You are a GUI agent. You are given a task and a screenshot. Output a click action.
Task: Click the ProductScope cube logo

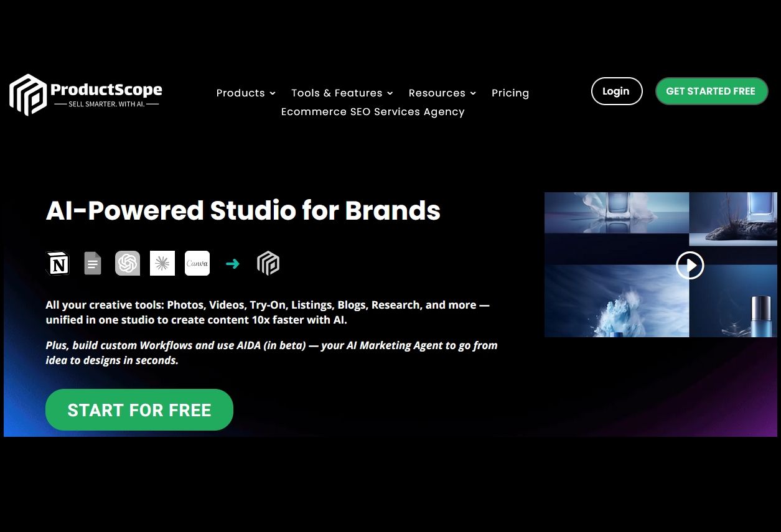click(x=29, y=95)
